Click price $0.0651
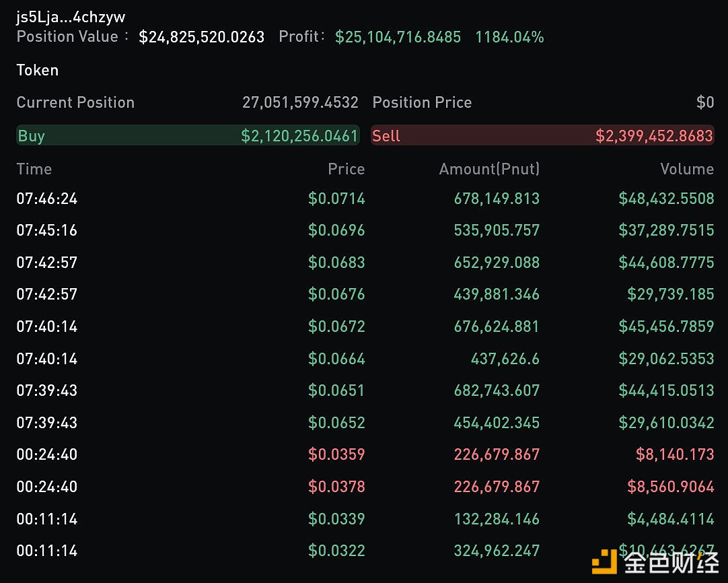The height and width of the screenshot is (583, 728). coord(336,390)
